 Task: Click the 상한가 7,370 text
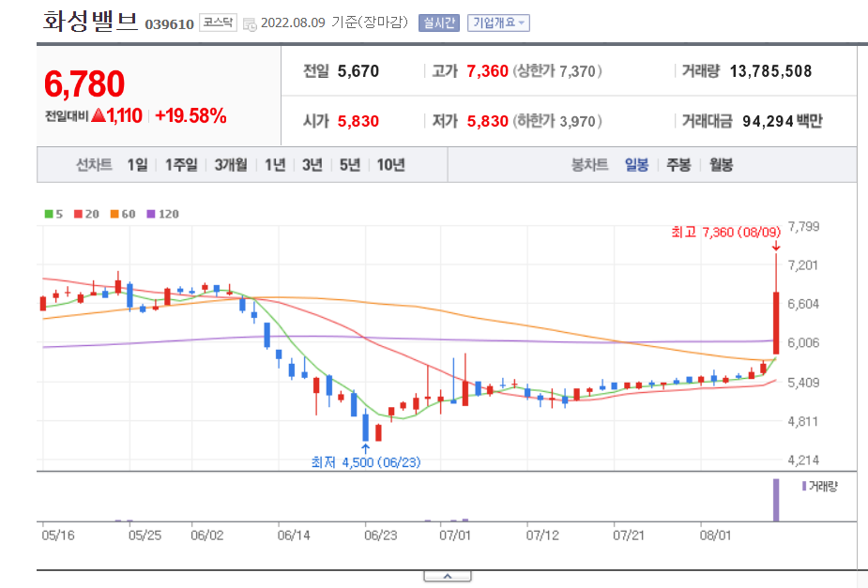557,71
